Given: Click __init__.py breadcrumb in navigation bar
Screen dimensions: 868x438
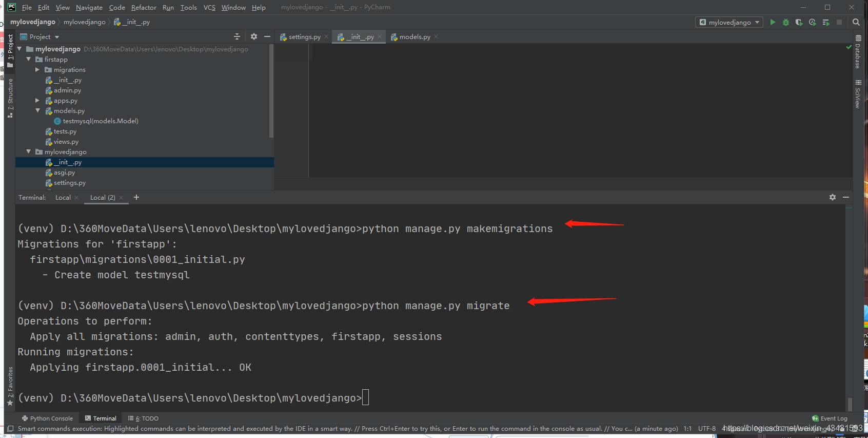Looking at the screenshot, I should (132, 22).
